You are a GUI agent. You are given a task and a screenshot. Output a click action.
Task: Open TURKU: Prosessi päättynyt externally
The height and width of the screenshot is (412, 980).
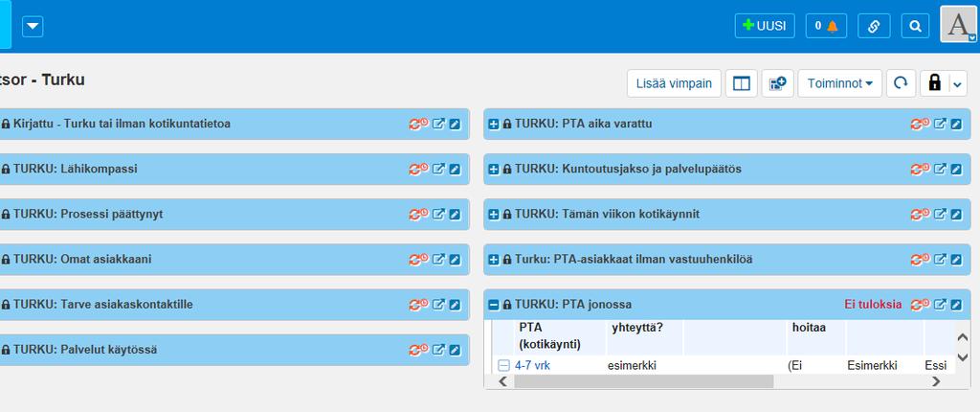tap(438, 214)
